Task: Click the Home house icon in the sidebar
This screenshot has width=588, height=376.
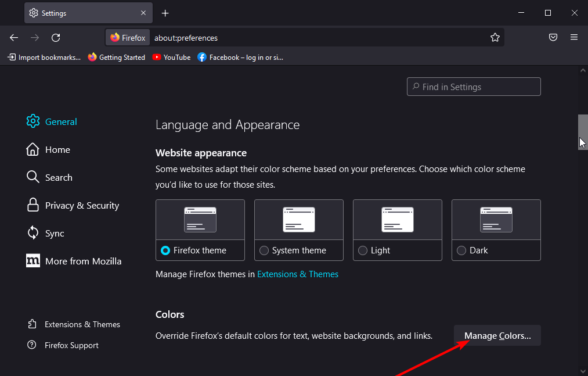Action: pyautogui.click(x=33, y=149)
